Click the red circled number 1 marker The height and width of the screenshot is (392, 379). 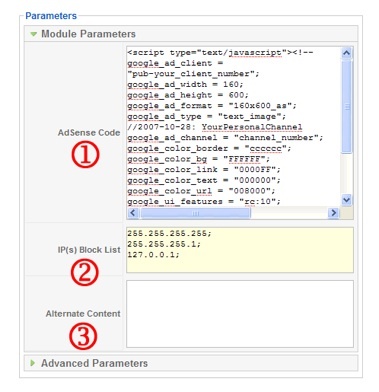coord(85,155)
